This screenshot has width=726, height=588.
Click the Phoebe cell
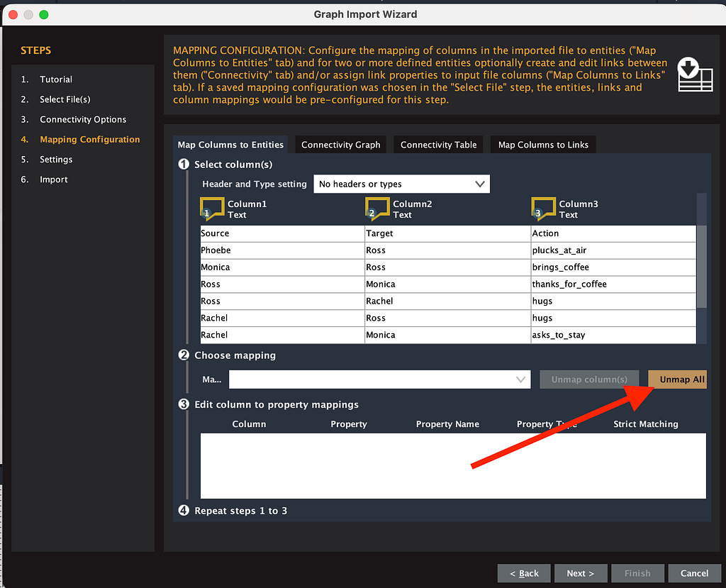click(282, 250)
